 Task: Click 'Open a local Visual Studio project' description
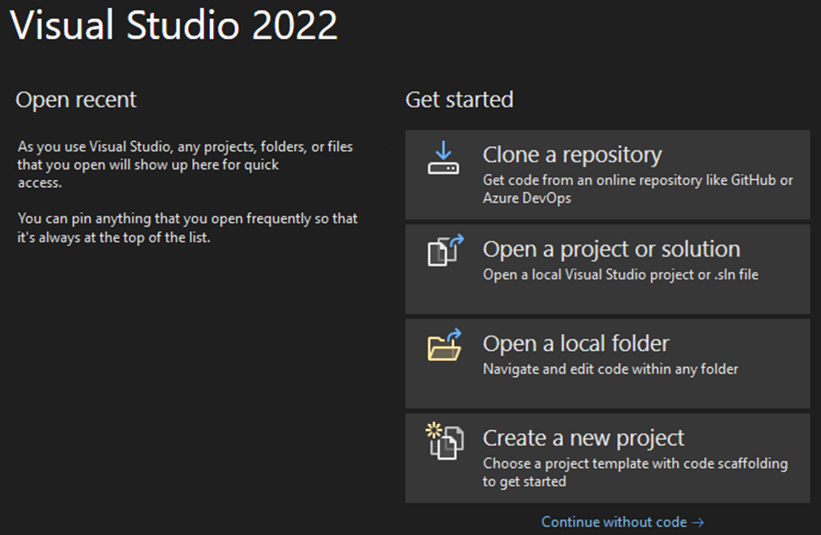coord(620,275)
